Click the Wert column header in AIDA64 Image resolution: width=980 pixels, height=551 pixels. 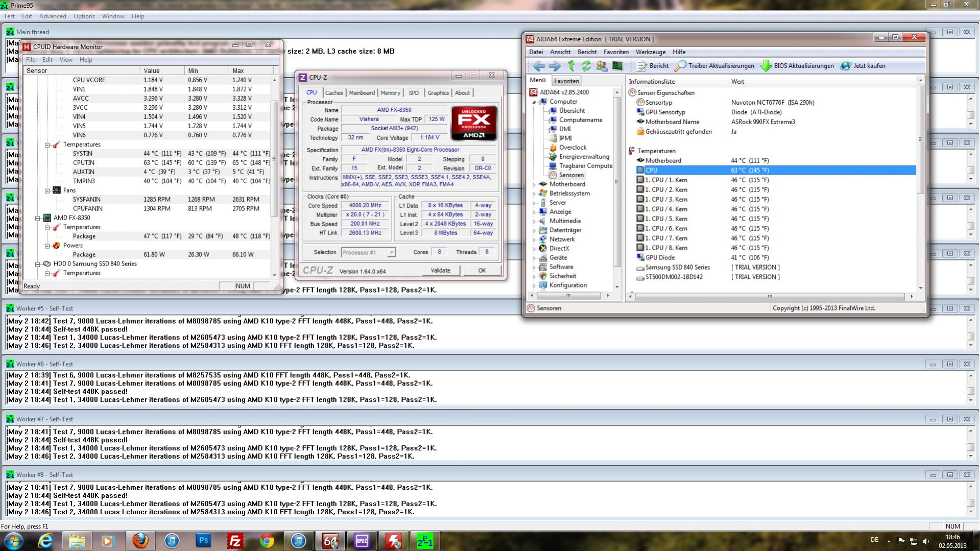point(822,82)
